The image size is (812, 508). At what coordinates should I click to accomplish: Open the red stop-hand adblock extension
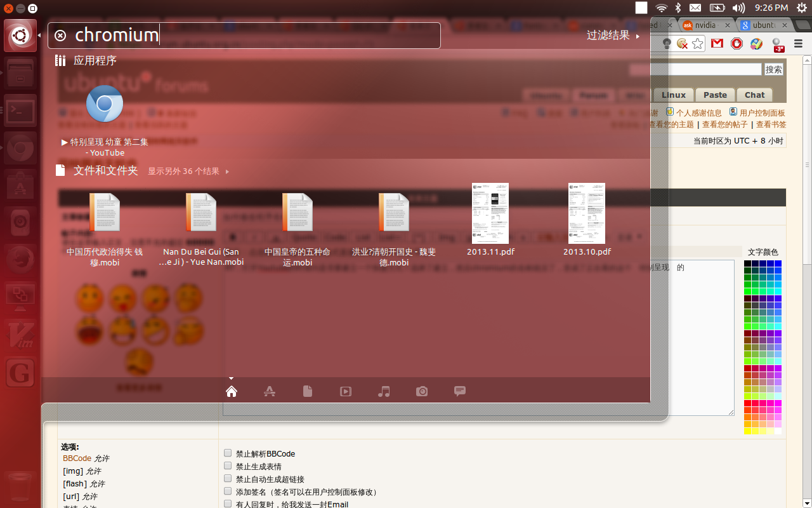(737, 44)
